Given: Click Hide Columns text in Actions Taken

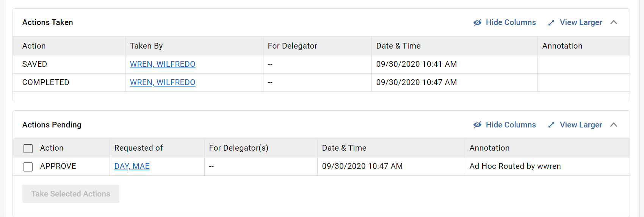Looking at the screenshot, I should coord(511,22).
